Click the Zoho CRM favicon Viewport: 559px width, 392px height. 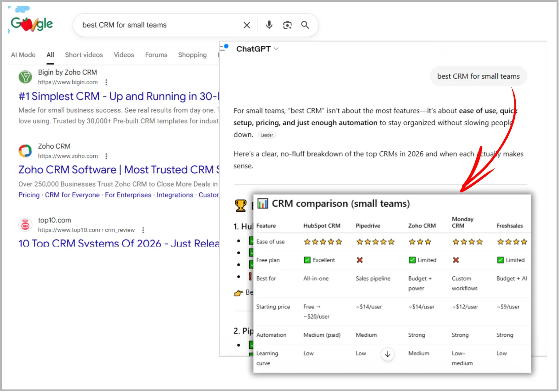pyautogui.click(x=25, y=151)
